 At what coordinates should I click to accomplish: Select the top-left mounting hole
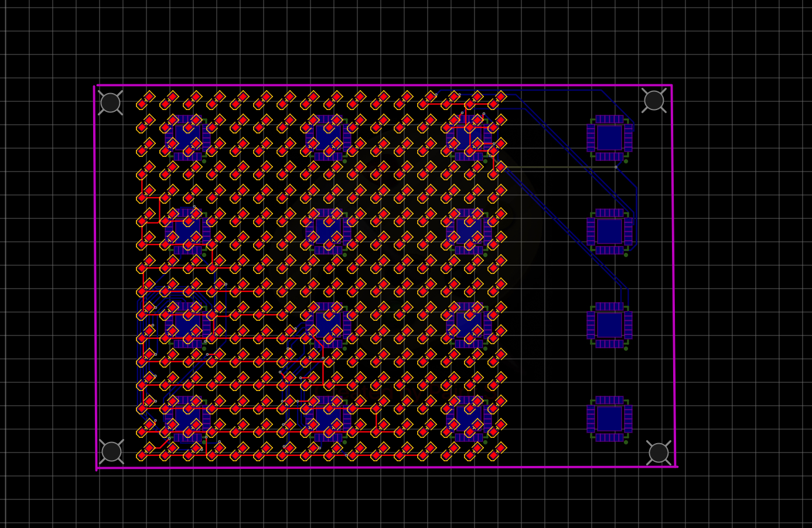tap(110, 103)
